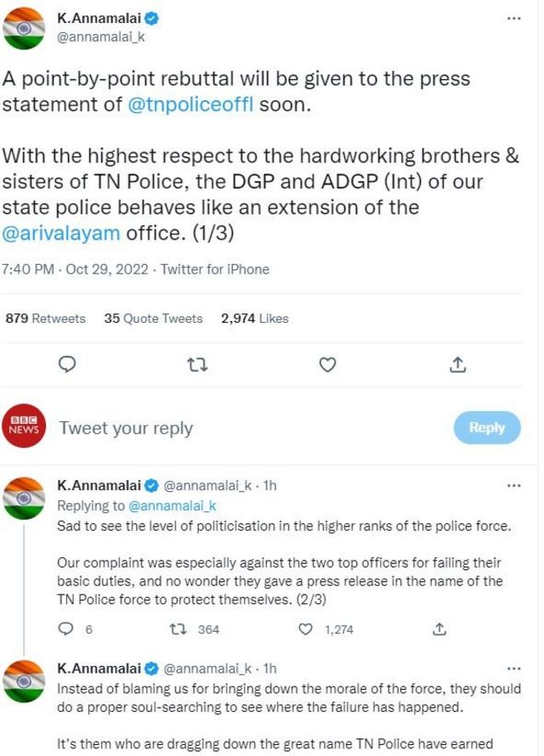Click the BBC News avatar
Viewport: 544px width, 756px height.
[x=24, y=426]
